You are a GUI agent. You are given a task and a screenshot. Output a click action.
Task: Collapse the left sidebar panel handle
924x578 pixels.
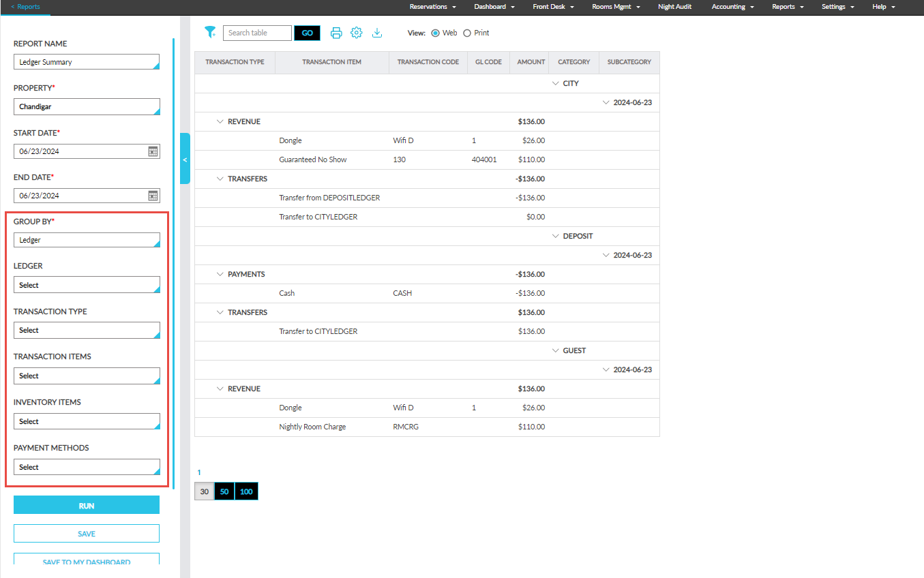(185, 159)
